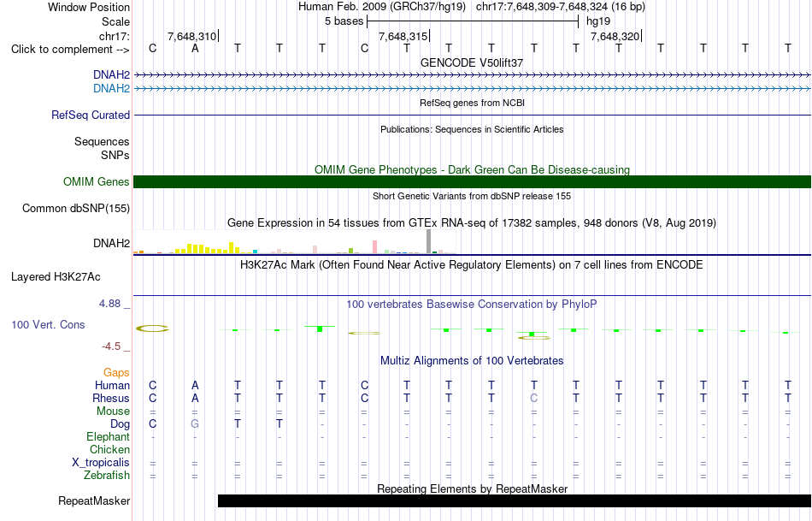This screenshot has width=812, height=521.
Task: Open Multiz Alignments of 100 Vertebrates title
Action: click(472, 361)
